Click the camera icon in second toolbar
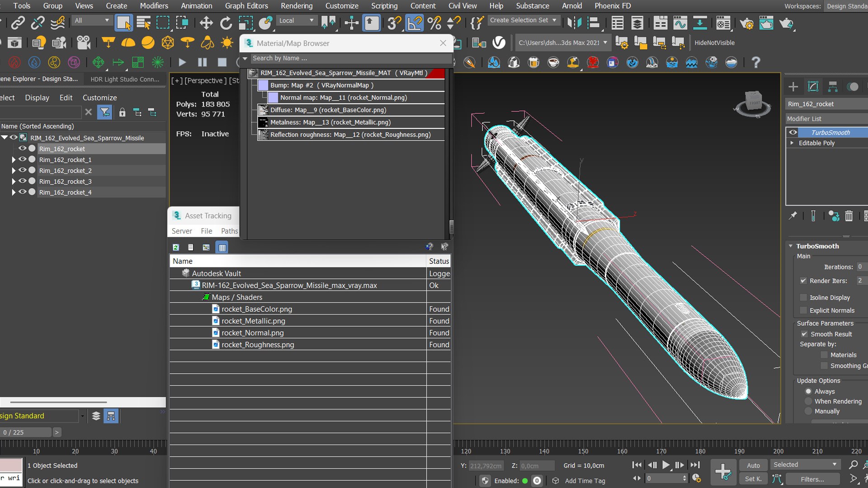 click(x=83, y=43)
